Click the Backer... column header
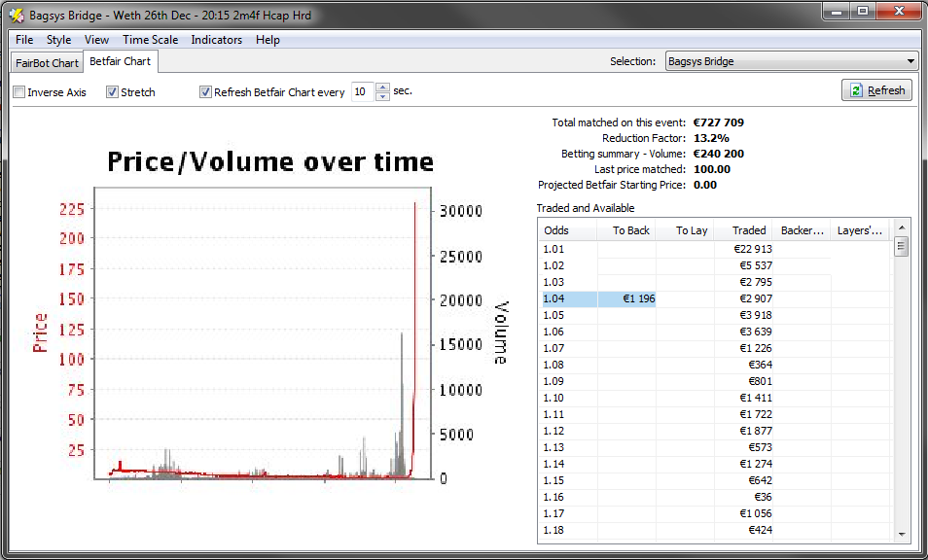Screen dimensions: 928x560 tap(802, 230)
